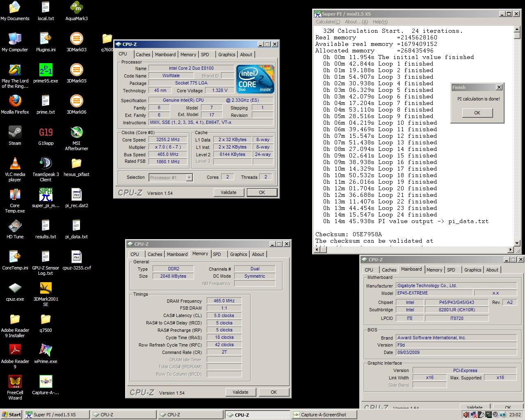Launch Core Temp.exe icon
This screenshot has width=525, height=420.
click(15, 201)
